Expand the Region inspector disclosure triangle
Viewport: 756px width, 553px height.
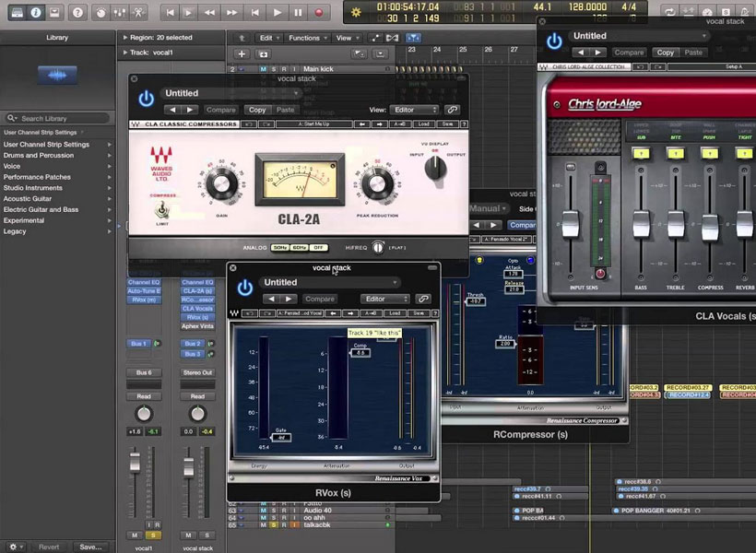pos(123,38)
